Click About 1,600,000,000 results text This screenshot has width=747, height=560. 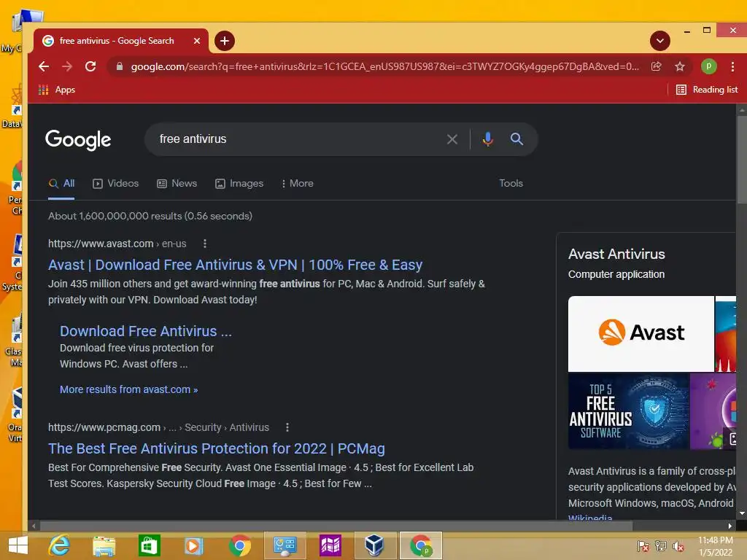point(150,216)
